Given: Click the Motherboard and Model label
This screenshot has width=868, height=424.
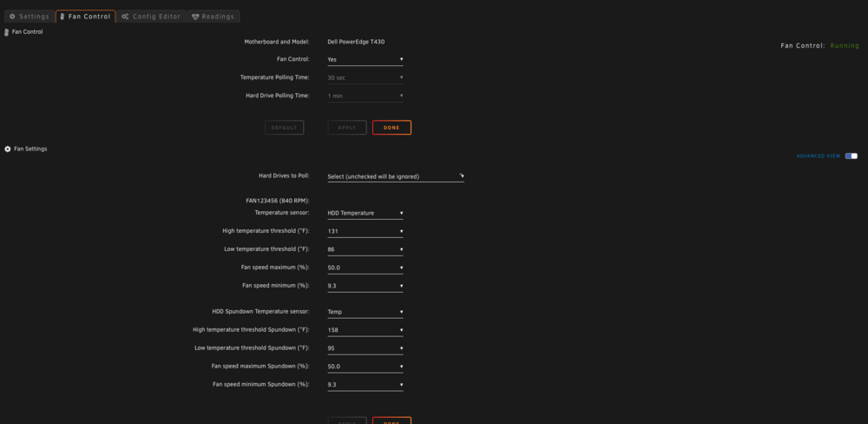Looking at the screenshot, I should pyautogui.click(x=277, y=42).
